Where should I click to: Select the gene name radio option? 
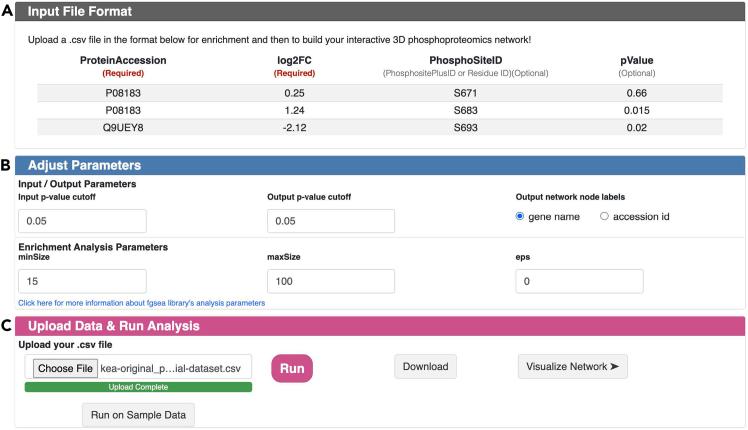[520, 217]
